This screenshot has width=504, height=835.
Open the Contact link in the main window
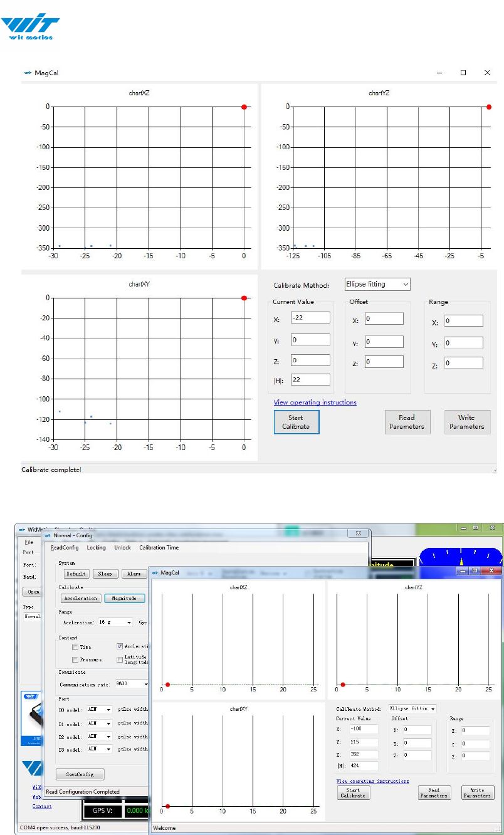point(42,806)
